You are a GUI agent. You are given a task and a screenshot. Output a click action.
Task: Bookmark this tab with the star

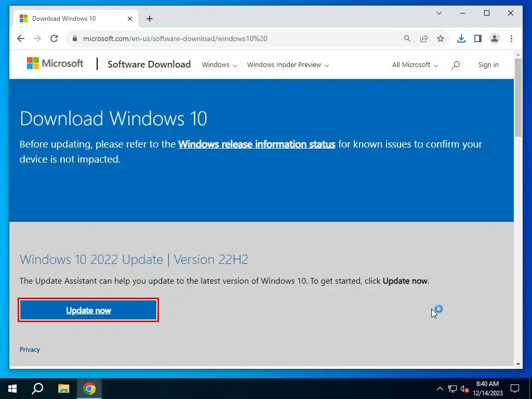[441, 38]
